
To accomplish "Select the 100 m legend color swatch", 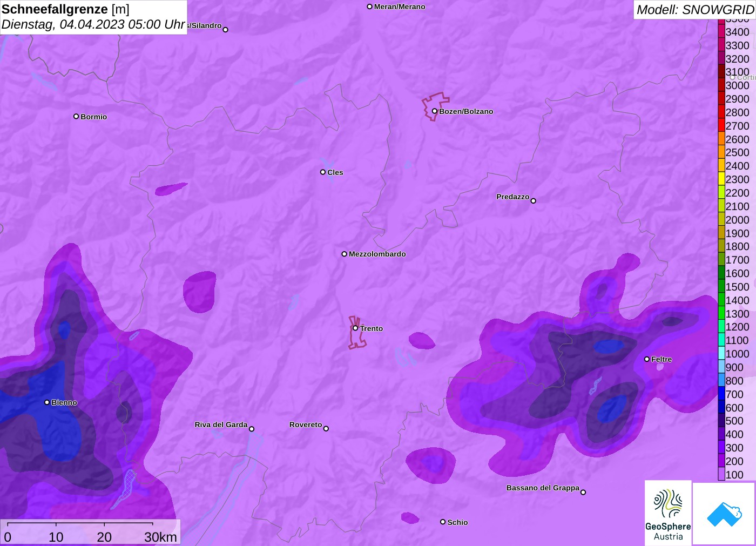I will pos(721,475).
